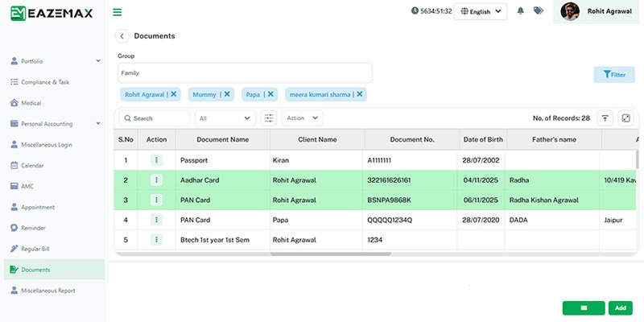Open action menu for Aadhar Card row
644x322 pixels.
point(156,180)
